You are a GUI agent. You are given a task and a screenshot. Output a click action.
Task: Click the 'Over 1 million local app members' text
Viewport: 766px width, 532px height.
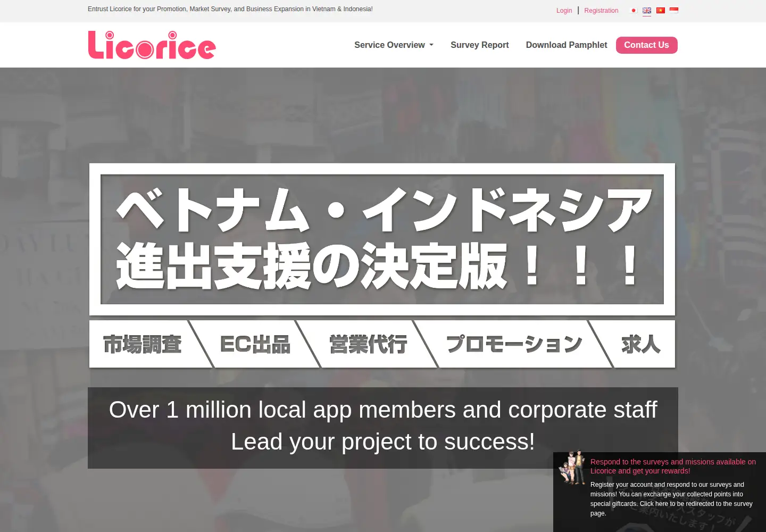point(383,410)
